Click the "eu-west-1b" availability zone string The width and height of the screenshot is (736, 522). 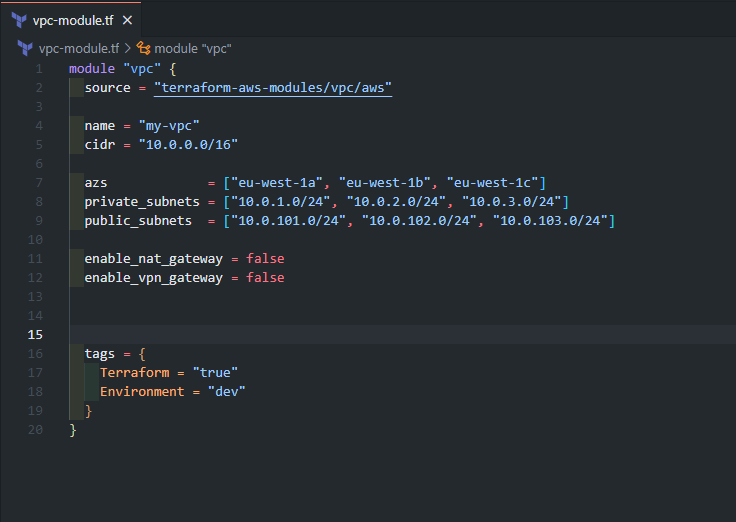click(x=384, y=183)
